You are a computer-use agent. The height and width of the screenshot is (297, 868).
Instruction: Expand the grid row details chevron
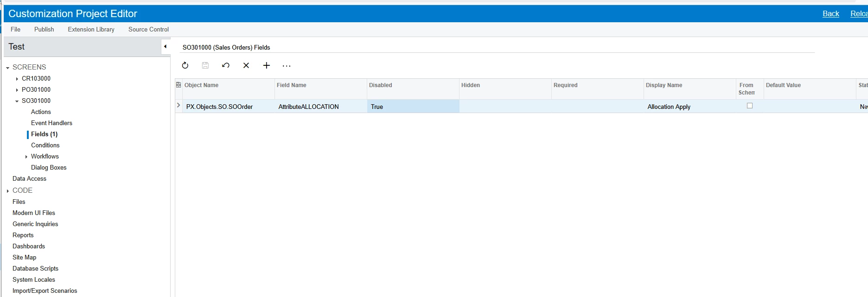[179, 106]
